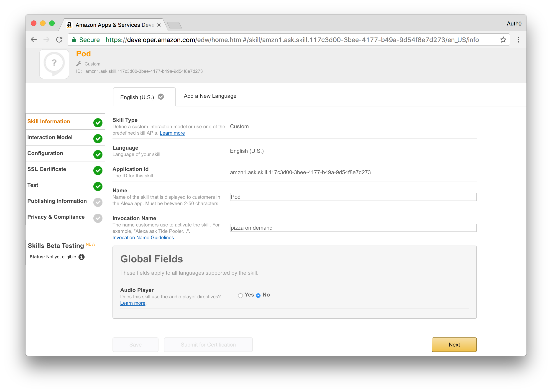Go to Privacy & Compliance section
Viewport: 552px width, 392px height.
pos(56,217)
